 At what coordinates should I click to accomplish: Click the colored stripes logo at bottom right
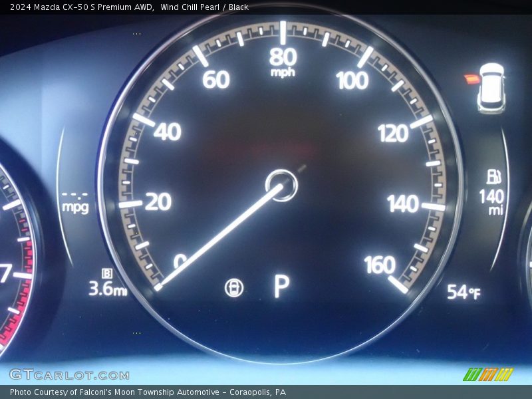[x=488, y=374]
